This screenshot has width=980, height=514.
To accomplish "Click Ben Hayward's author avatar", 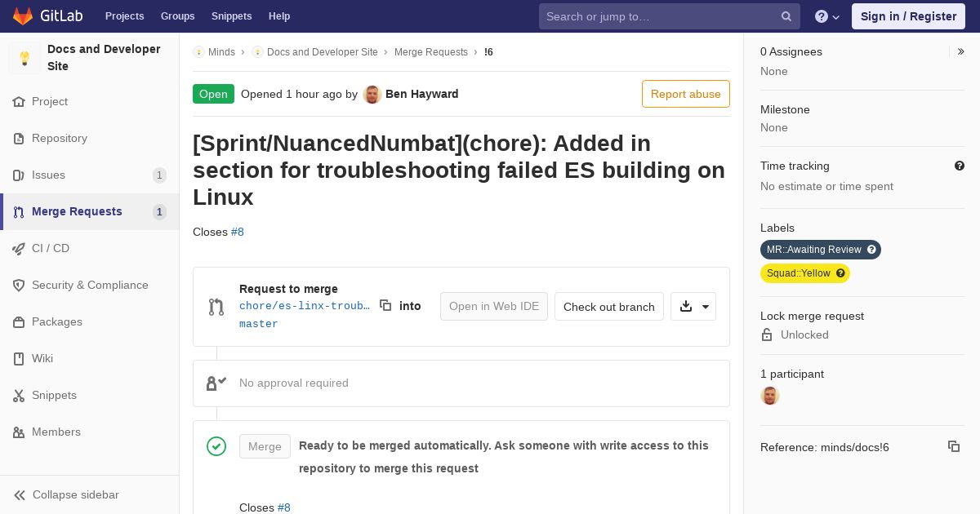I will [x=372, y=94].
